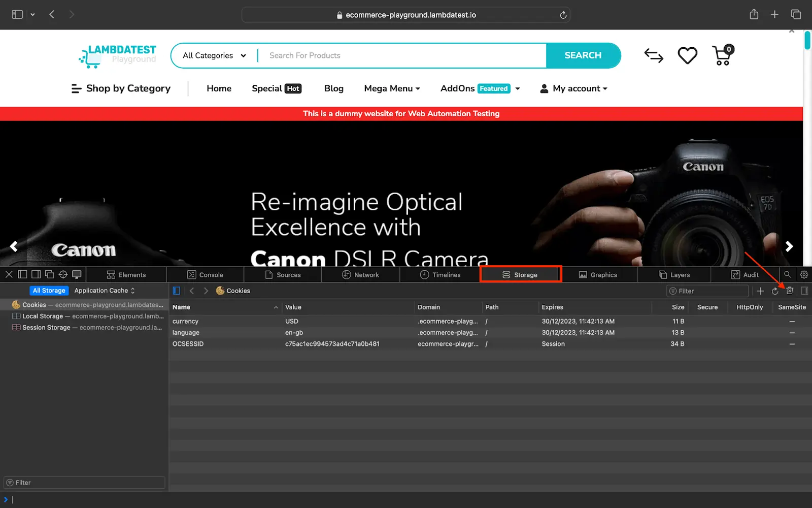Viewport: 812px width, 508px height.
Task: Close the Web Inspector with X icon
Action: click(x=9, y=274)
